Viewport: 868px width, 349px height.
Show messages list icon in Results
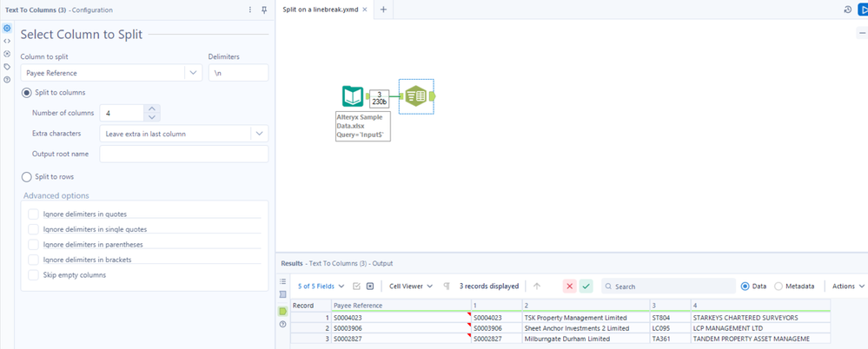[283, 281]
